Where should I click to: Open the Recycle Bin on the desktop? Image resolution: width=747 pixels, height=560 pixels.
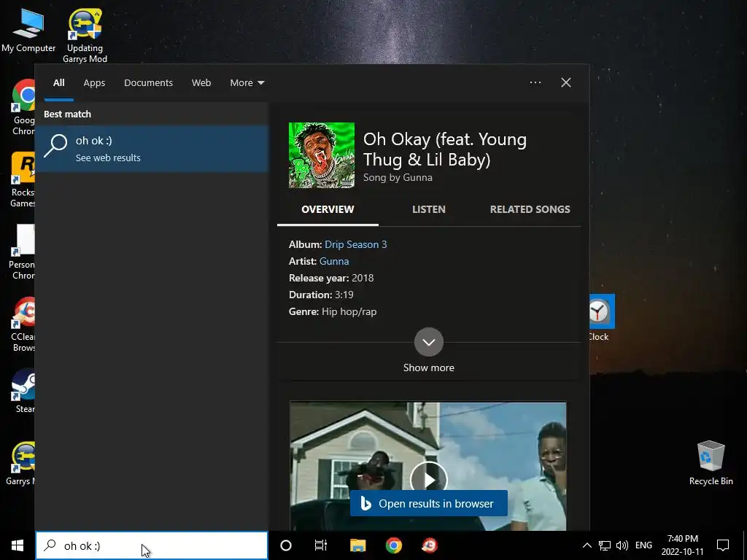coord(711,463)
